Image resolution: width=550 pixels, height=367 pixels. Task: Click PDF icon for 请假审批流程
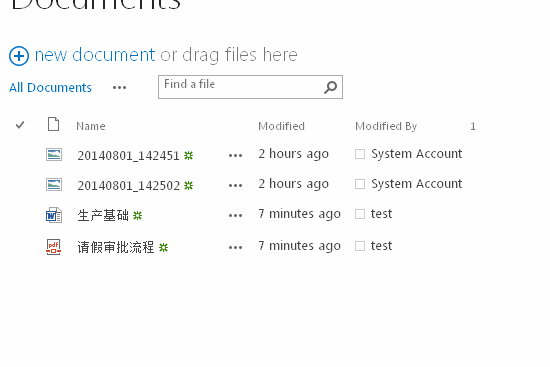[54, 247]
